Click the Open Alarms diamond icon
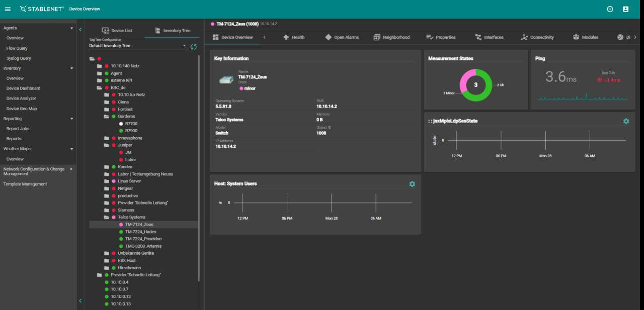Screen dimensions: 644x310 coord(328,37)
